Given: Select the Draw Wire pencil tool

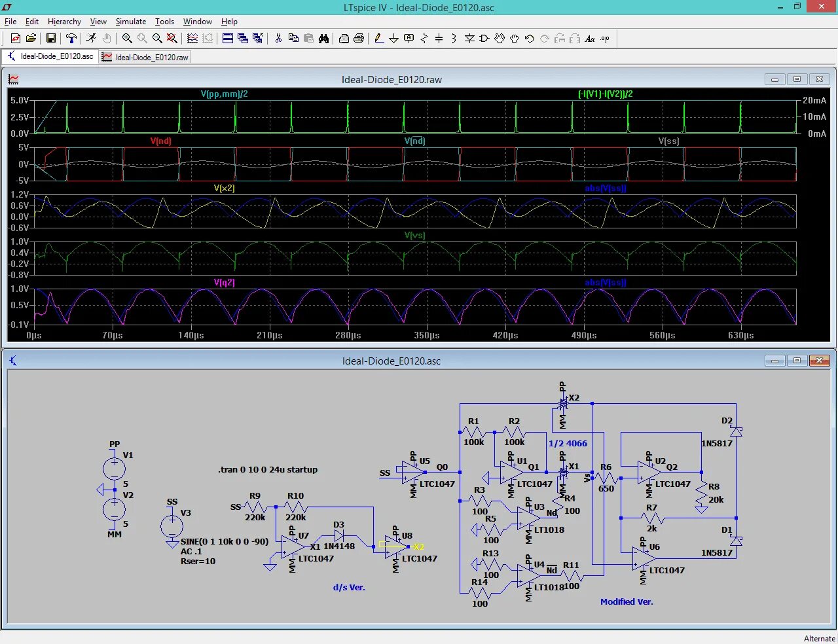Looking at the screenshot, I should pos(379,39).
